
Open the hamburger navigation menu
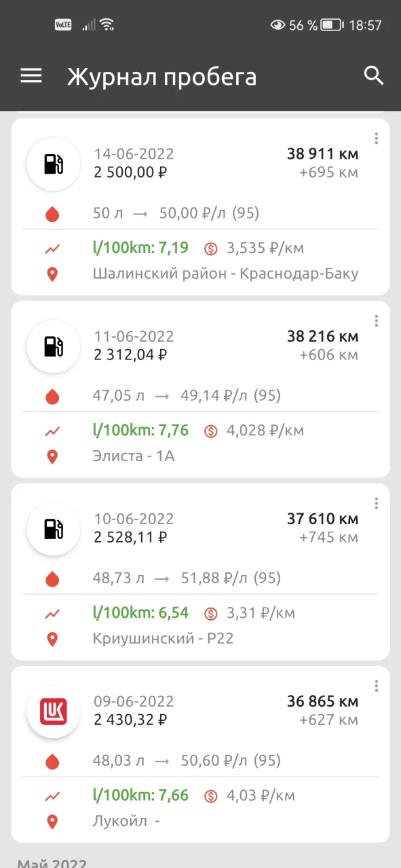pyautogui.click(x=31, y=76)
